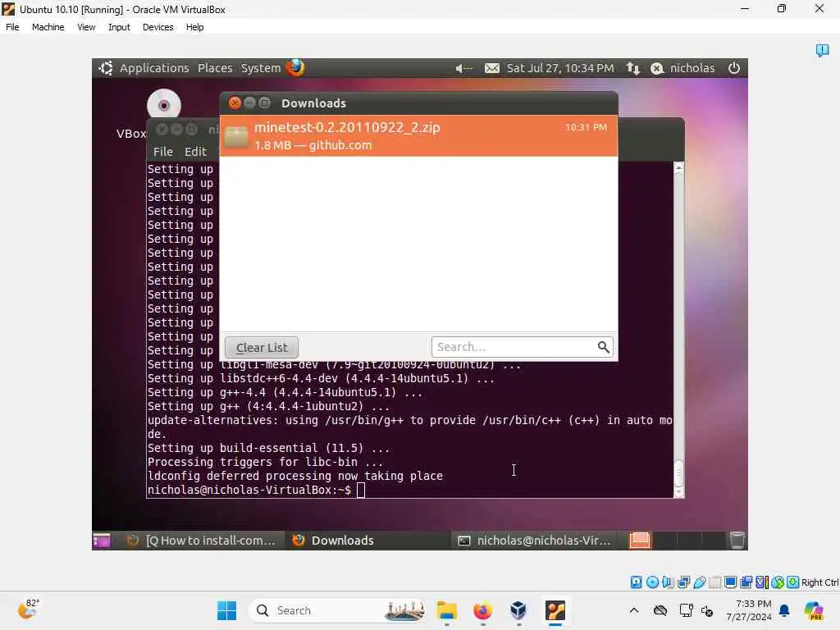Click the terminal vertical scrollbar thumb
The height and width of the screenshot is (630, 840).
click(678, 472)
